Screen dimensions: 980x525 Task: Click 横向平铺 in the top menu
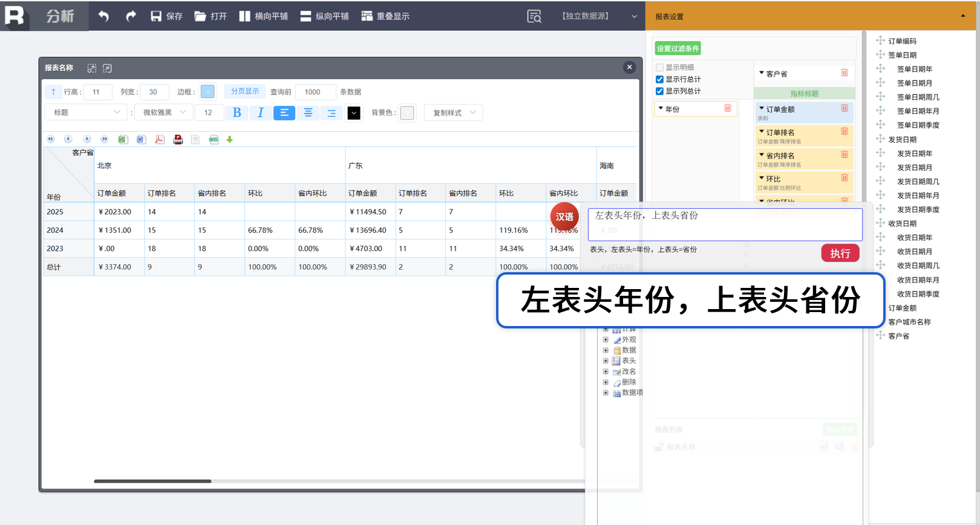(264, 16)
